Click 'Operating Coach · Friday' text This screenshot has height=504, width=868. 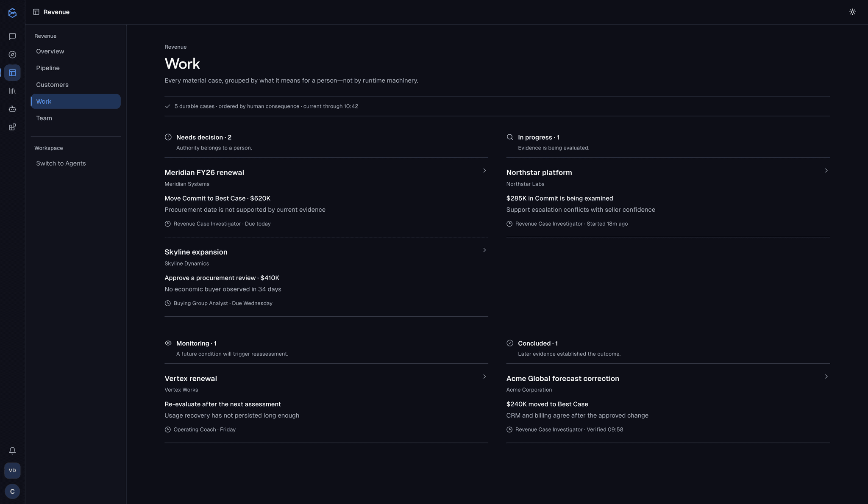[204, 429]
